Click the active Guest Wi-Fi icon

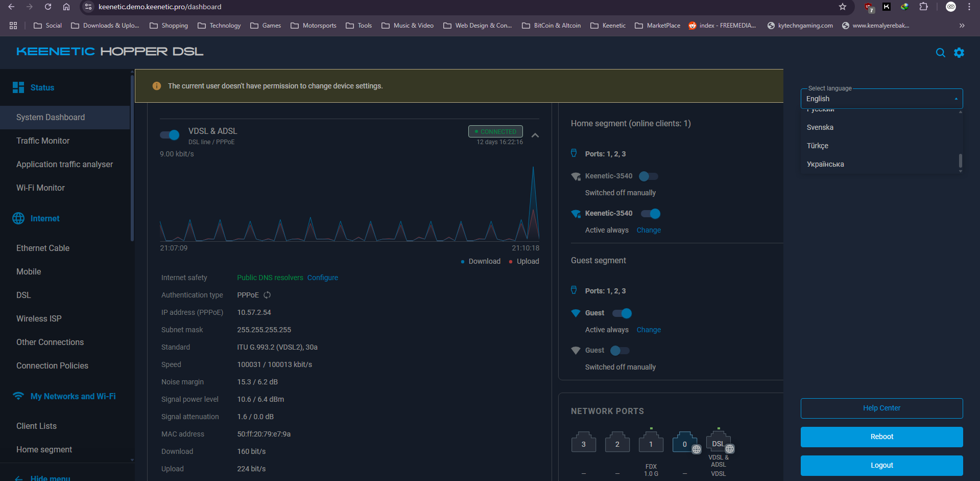click(576, 313)
